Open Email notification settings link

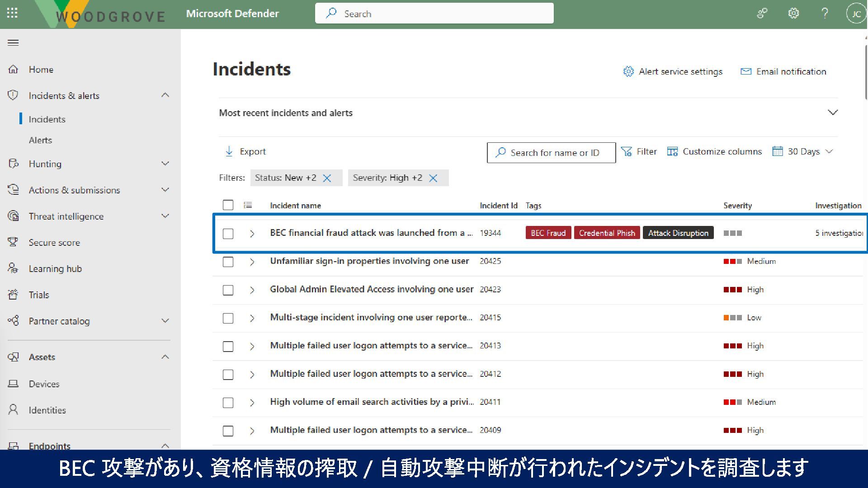783,71
